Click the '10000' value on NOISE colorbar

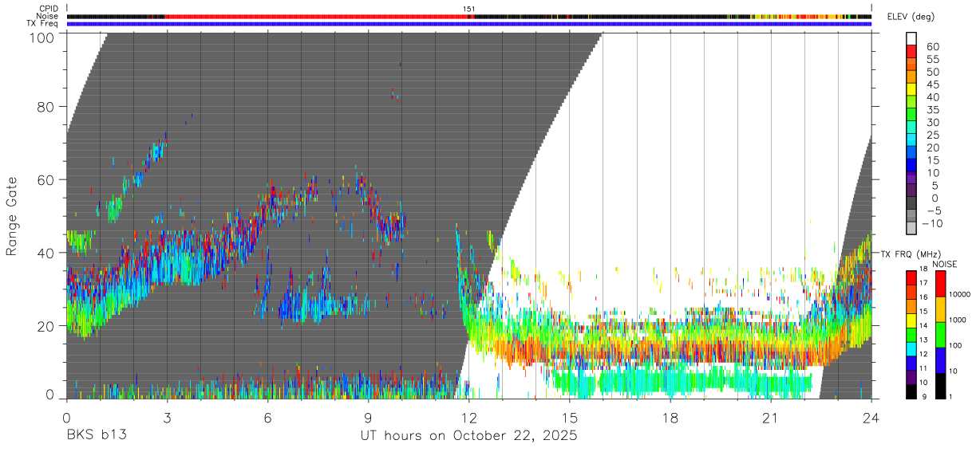coord(961,295)
